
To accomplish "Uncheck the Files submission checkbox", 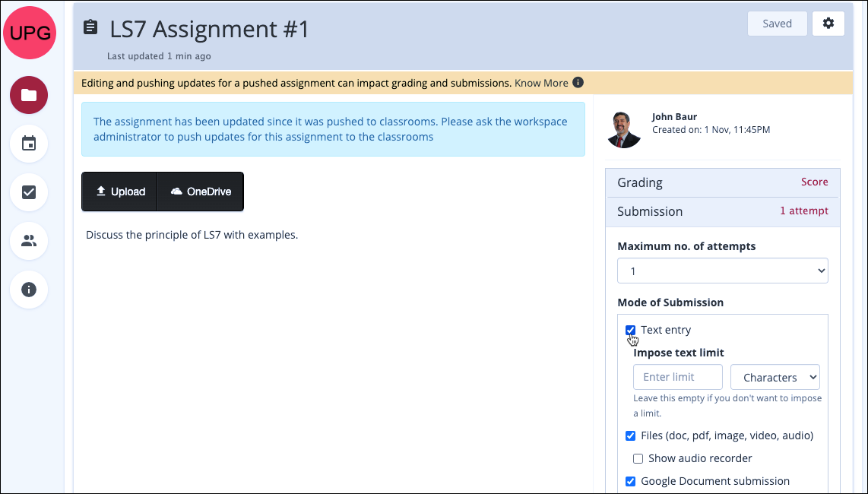I will tap(631, 435).
